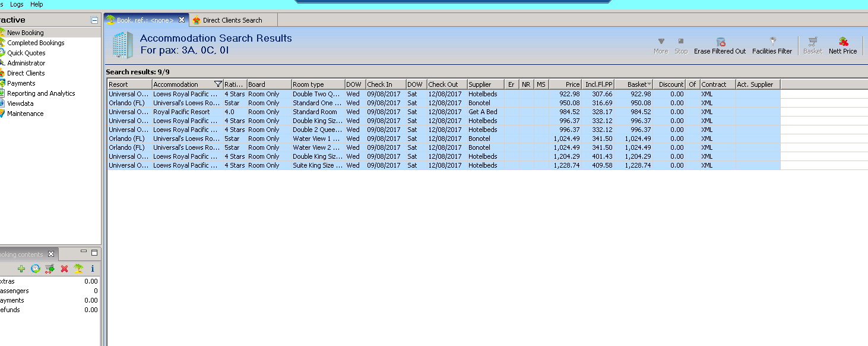Click the Price column header

pyautogui.click(x=565, y=84)
